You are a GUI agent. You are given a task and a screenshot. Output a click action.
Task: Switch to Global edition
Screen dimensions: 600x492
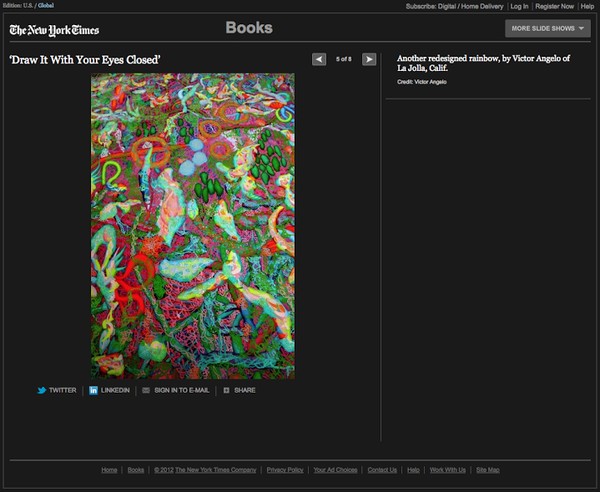pyautogui.click(x=46, y=5)
